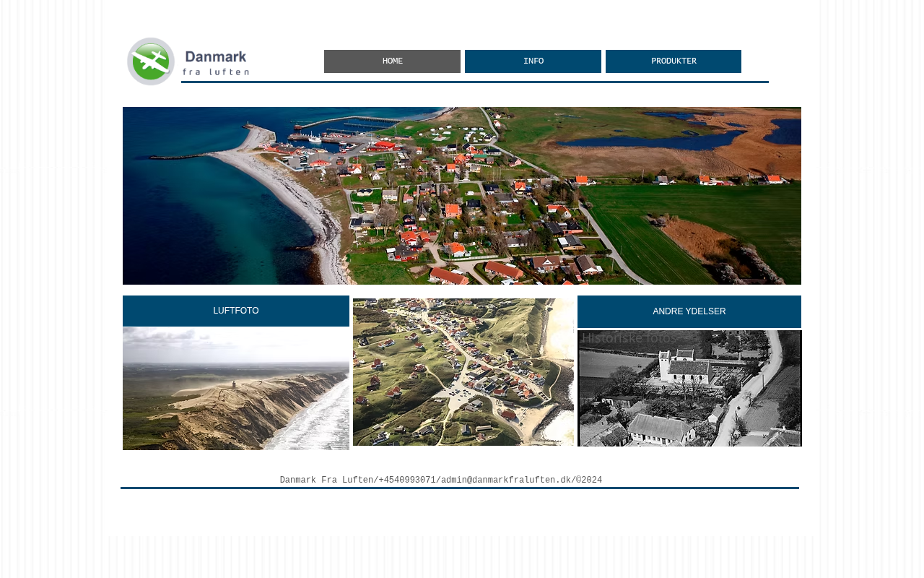Go to the INFO page
The width and height of the screenshot is (924, 578).
click(533, 61)
